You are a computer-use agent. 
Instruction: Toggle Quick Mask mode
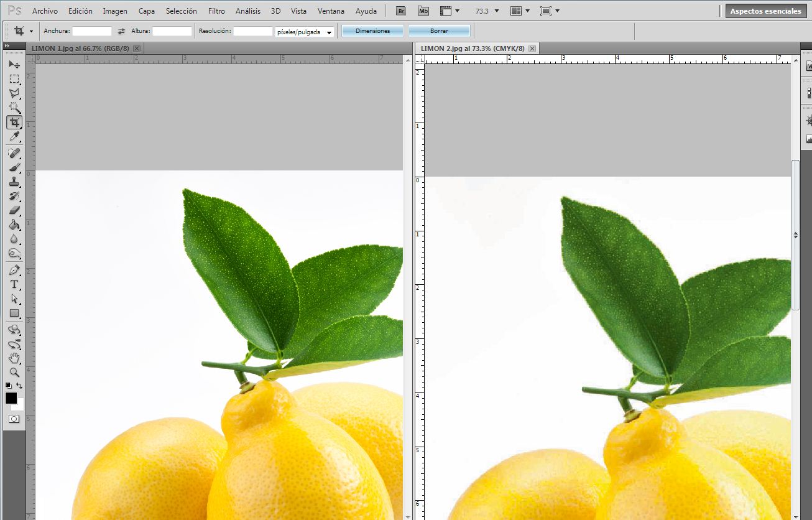[x=14, y=419]
